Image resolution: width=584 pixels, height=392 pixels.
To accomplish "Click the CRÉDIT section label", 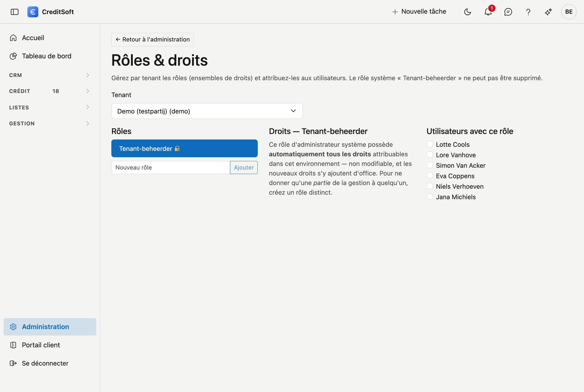I will (x=20, y=91).
